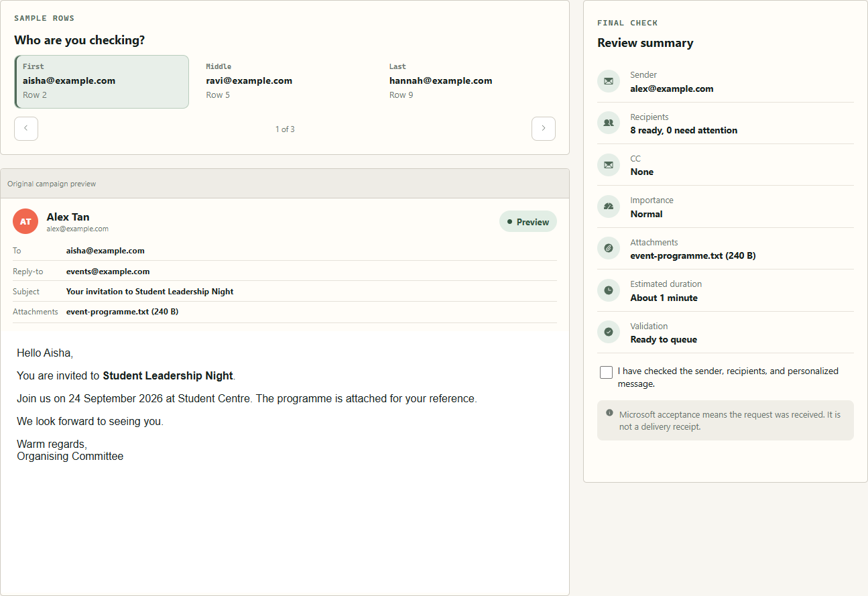868x596 pixels.
Task: Click the 'Organising Committee' signature
Action: (x=70, y=456)
